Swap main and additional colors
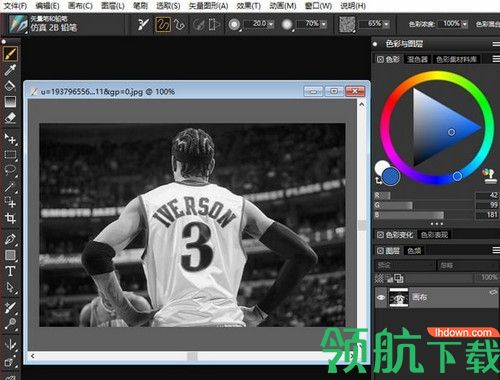This screenshot has height=380, width=500. (378, 180)
